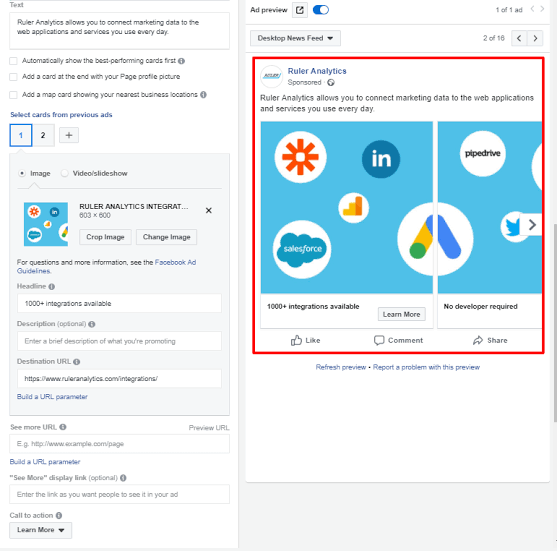Check Add a map card option
The image size is (557, 551).
pyautogui.click(x=13, y=95)
